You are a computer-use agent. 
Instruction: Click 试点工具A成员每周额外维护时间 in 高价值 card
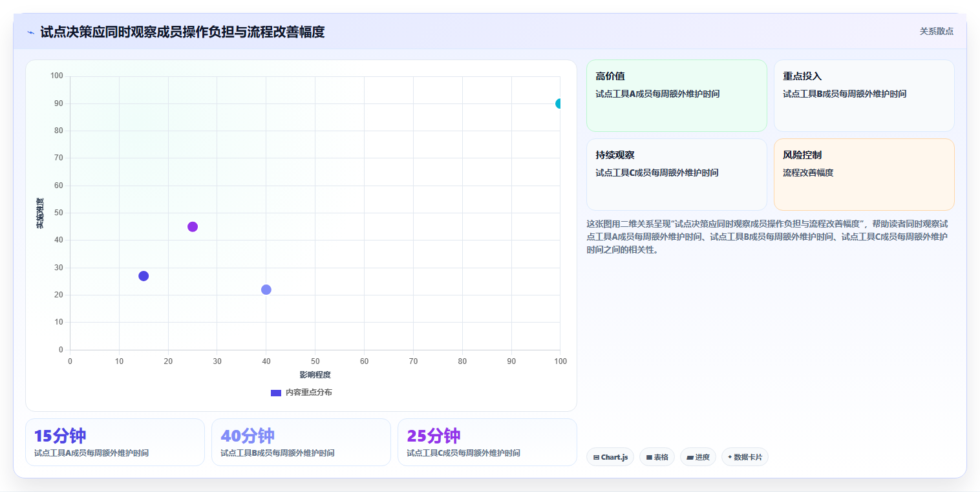pos(657,94)
